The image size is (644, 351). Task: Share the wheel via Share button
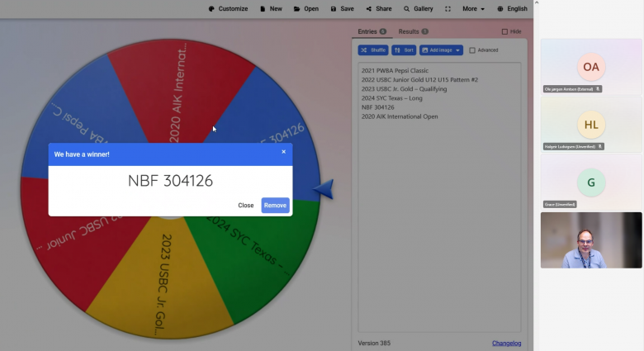[379, 8]
